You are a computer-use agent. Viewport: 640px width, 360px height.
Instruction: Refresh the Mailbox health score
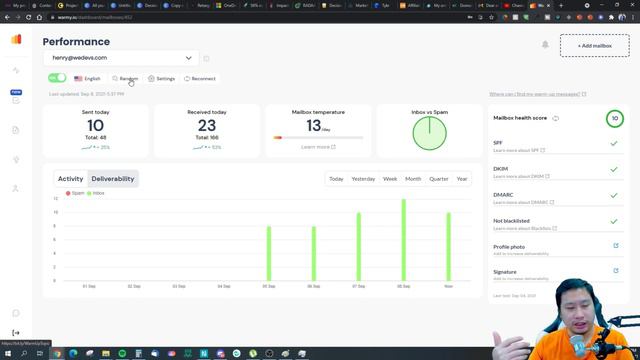556,118
